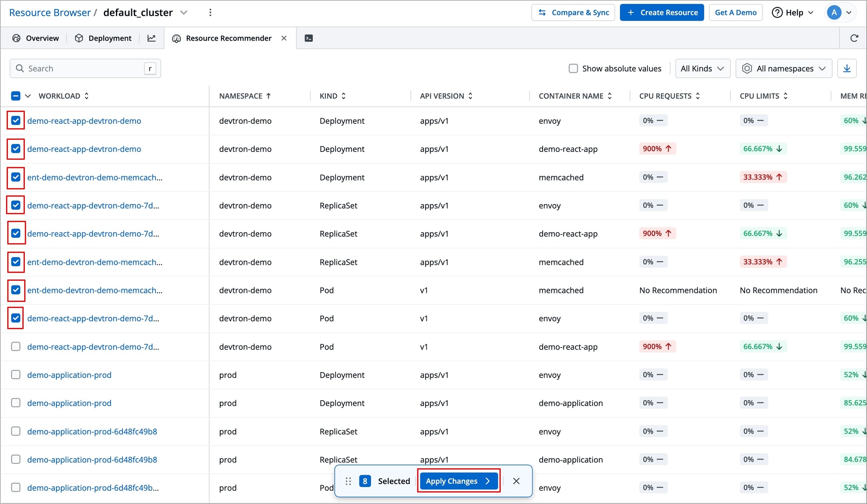Click the Apply Changes button
Screen dimensions: 867x504
458,481
